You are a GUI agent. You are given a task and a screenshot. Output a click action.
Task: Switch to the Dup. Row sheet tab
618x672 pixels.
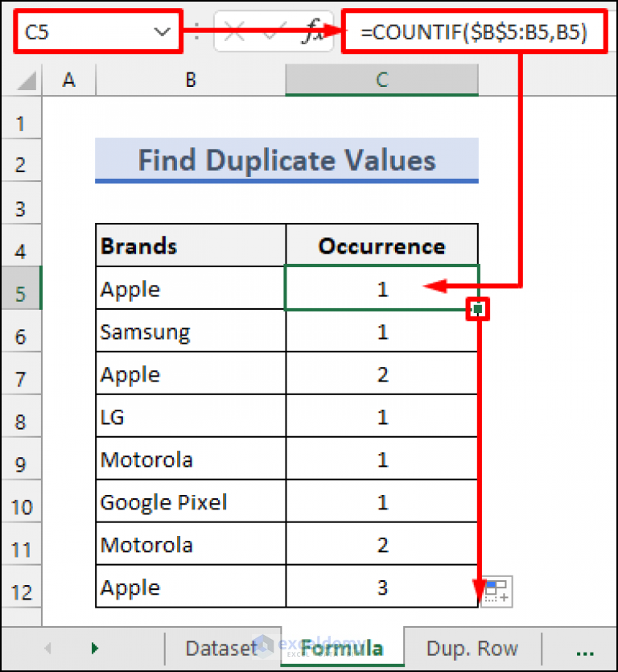[472, 648]
